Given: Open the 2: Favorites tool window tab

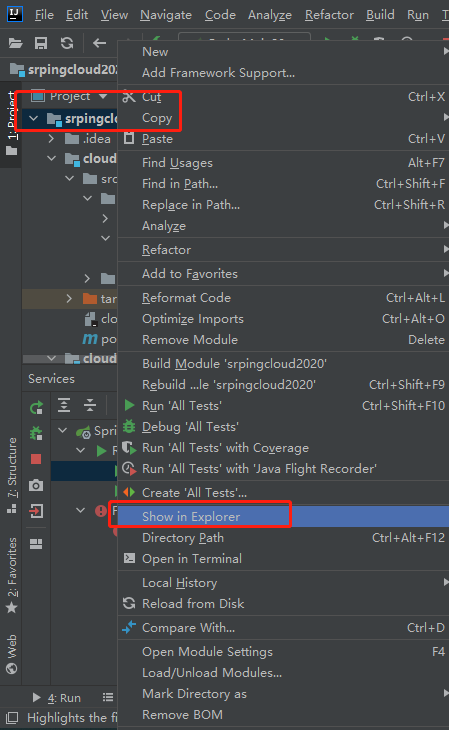Looking at the screenshot, I should (x=11, y=576).
